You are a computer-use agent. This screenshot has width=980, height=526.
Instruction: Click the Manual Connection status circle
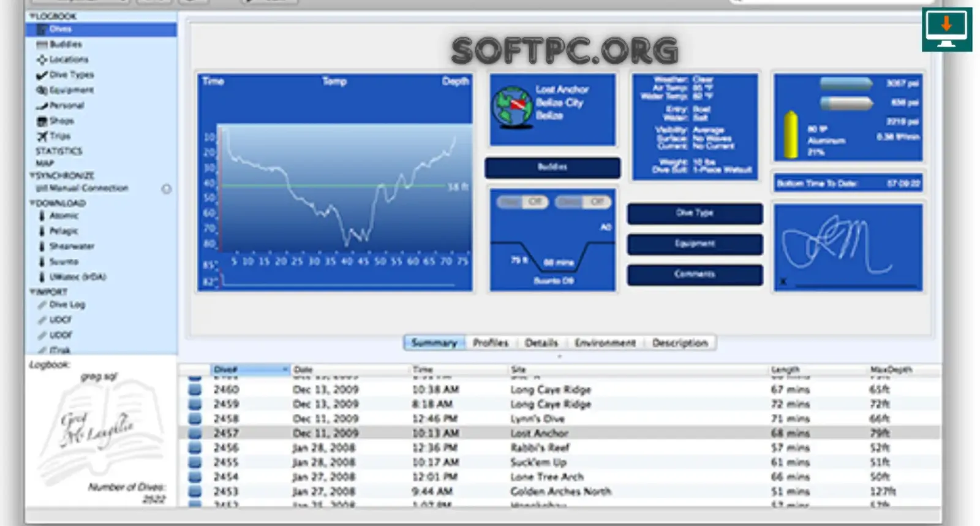[167, 189]
